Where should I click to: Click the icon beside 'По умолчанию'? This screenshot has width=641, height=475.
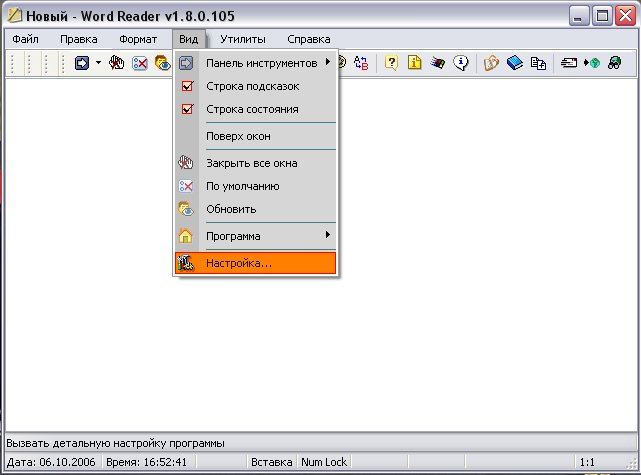point(186,186)
